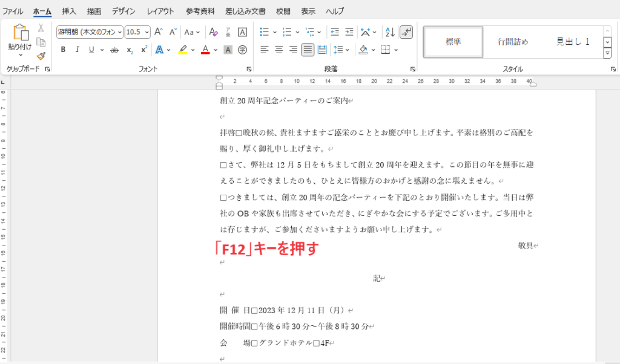Align text right
This screenshot has width=620, height=364.
point(293,50)
